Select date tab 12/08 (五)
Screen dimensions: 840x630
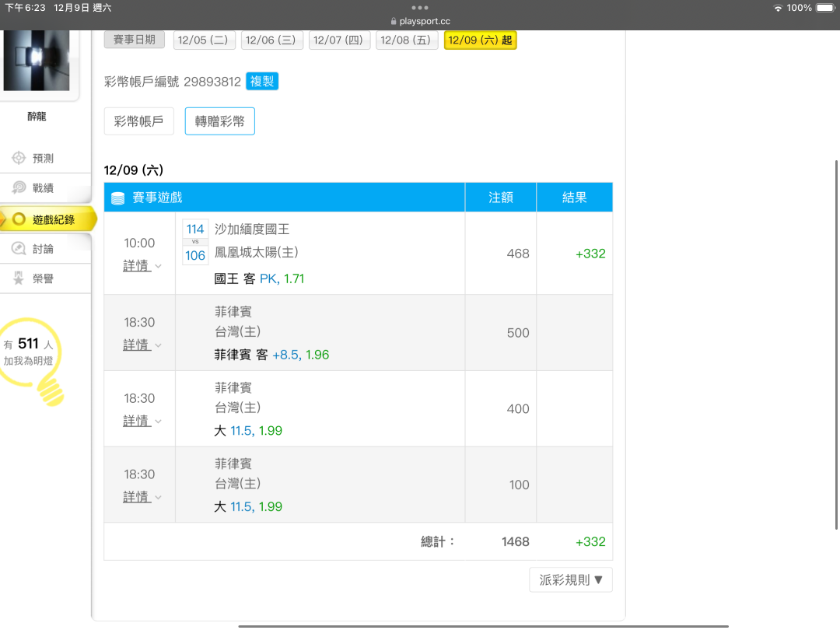tap(406, 40)
